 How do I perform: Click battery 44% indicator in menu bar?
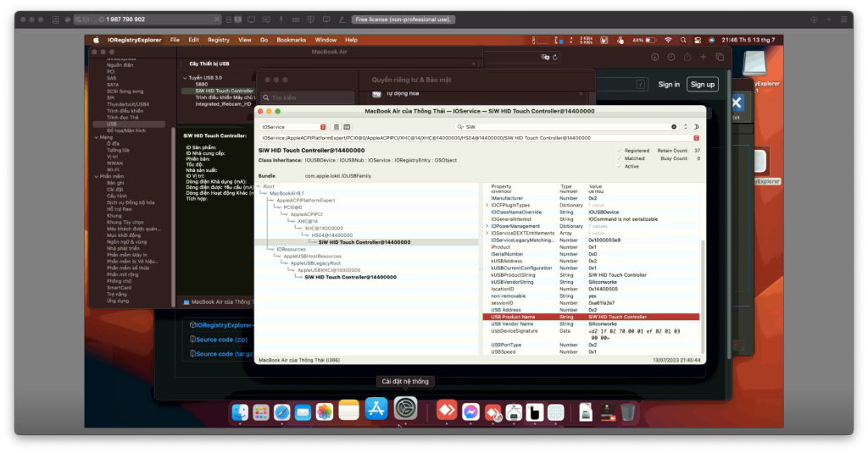point(644,40)
